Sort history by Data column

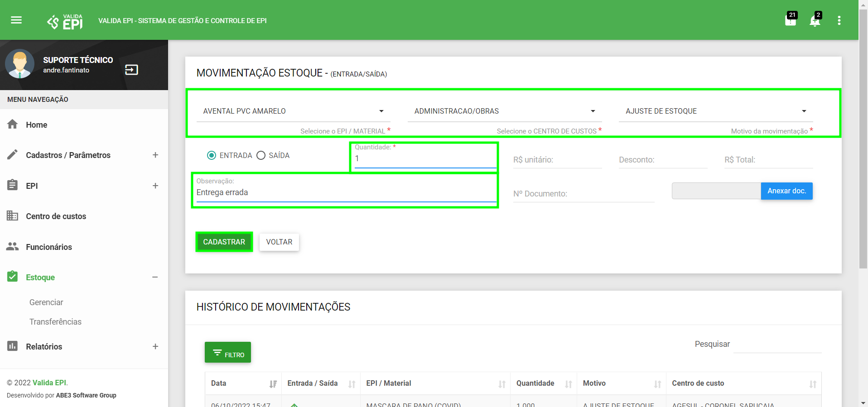tap(243, 383)
